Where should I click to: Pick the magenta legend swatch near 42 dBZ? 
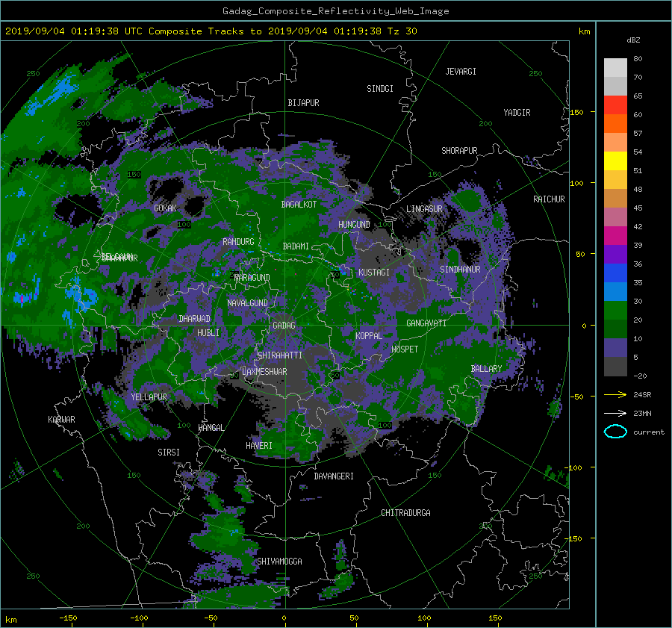pyautogui.click(x=615, y=236)
